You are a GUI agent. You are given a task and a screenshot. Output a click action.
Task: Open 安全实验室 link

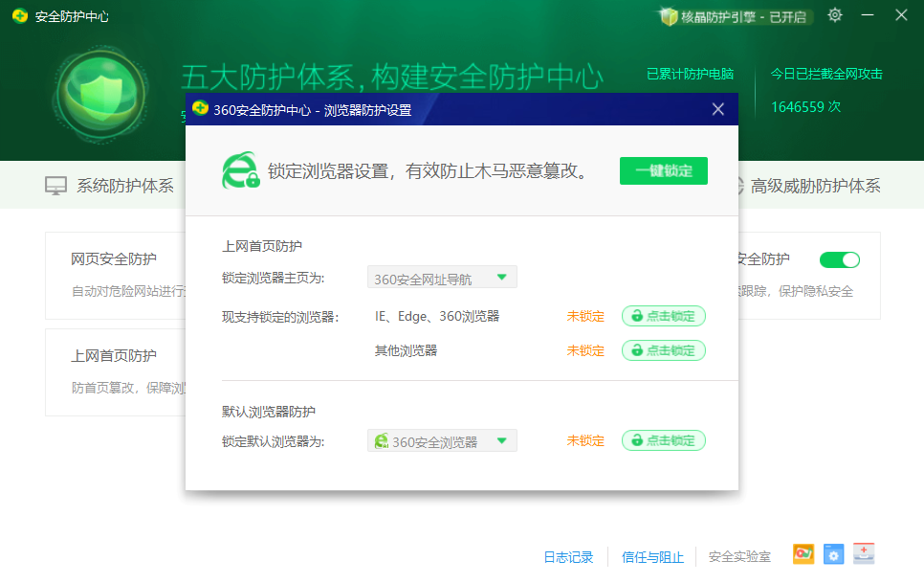tap(739, 557)
